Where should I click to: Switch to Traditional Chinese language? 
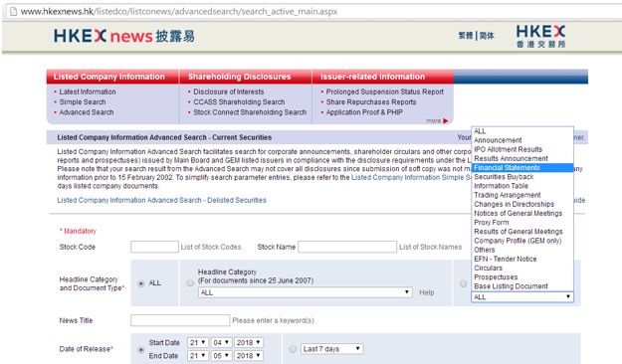(466, 36)
